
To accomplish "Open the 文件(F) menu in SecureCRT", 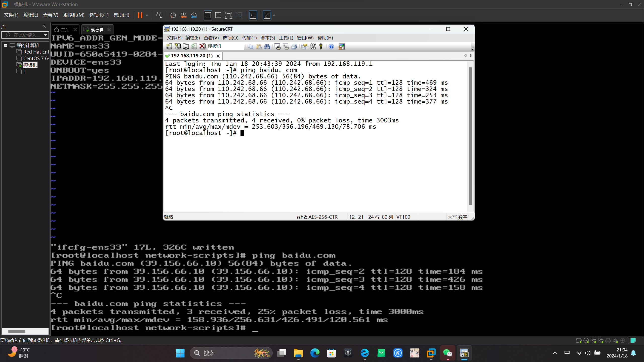I will (x=173, y=37).
